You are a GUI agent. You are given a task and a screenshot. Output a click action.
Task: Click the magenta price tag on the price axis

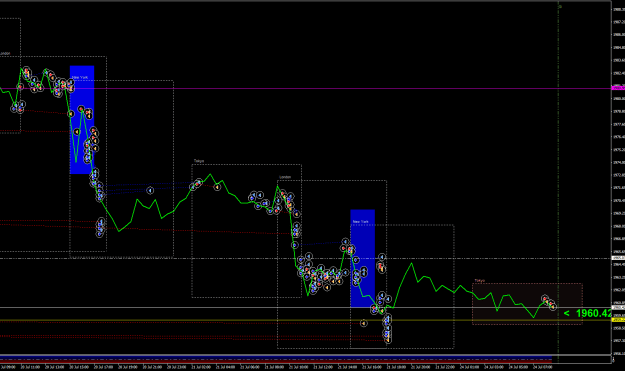point(618,88)
